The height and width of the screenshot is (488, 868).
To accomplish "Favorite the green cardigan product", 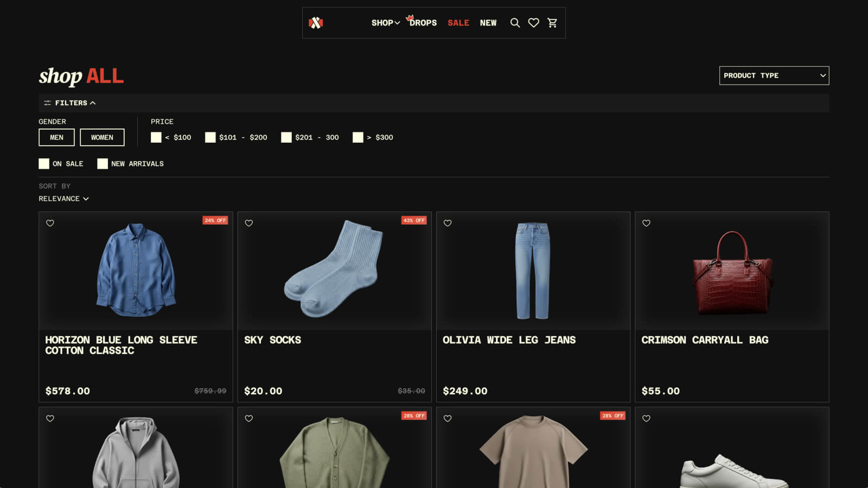I will tap(249, 418).
